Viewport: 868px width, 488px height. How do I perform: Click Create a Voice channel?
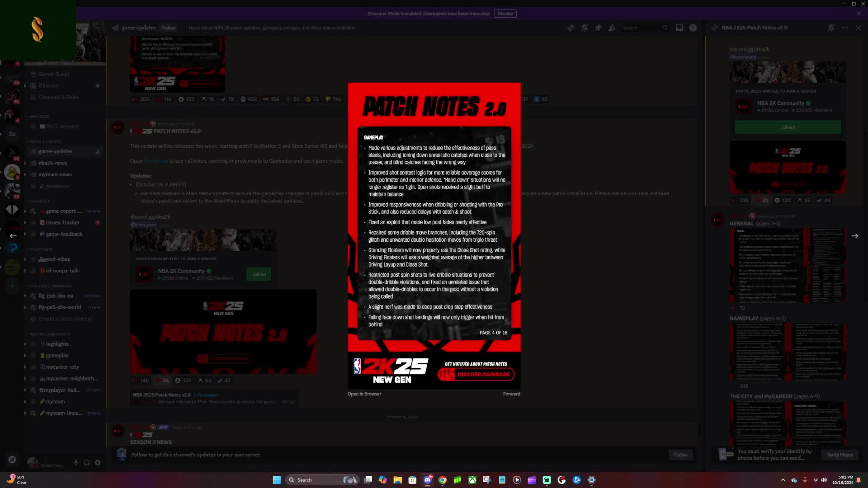point(64,319)
